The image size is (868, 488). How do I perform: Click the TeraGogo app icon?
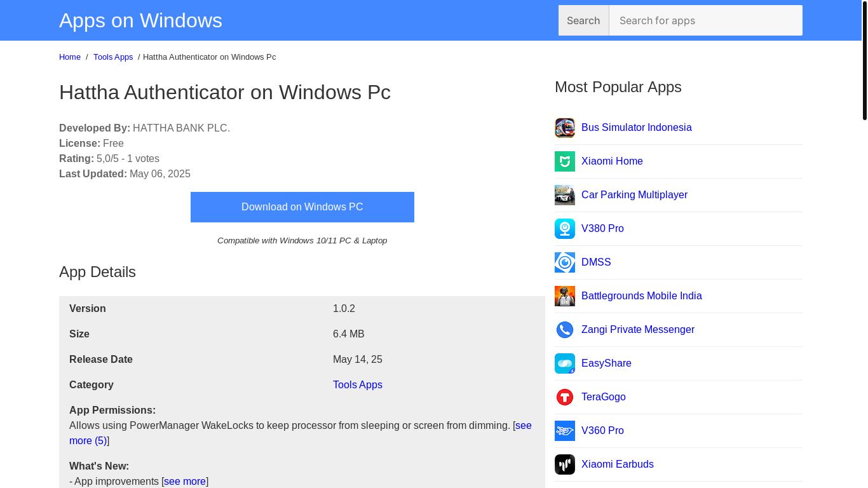pyautogui.click(x=565, y=397)
